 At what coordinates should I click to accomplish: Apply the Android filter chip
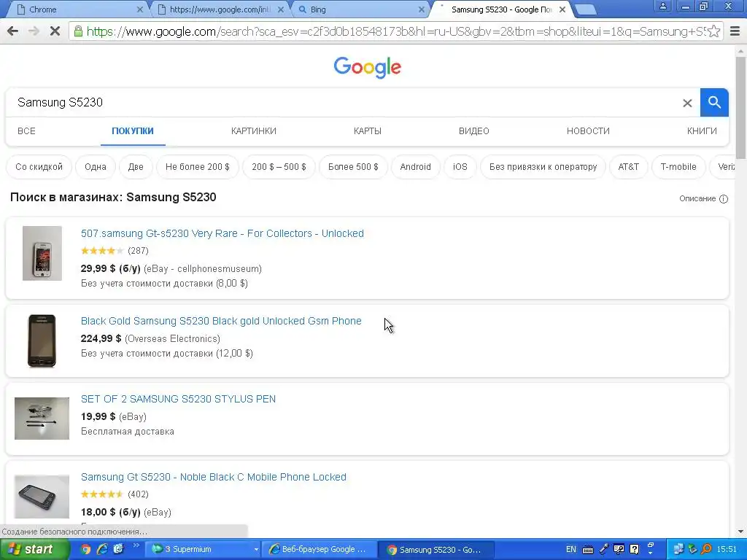click(415, 167)
